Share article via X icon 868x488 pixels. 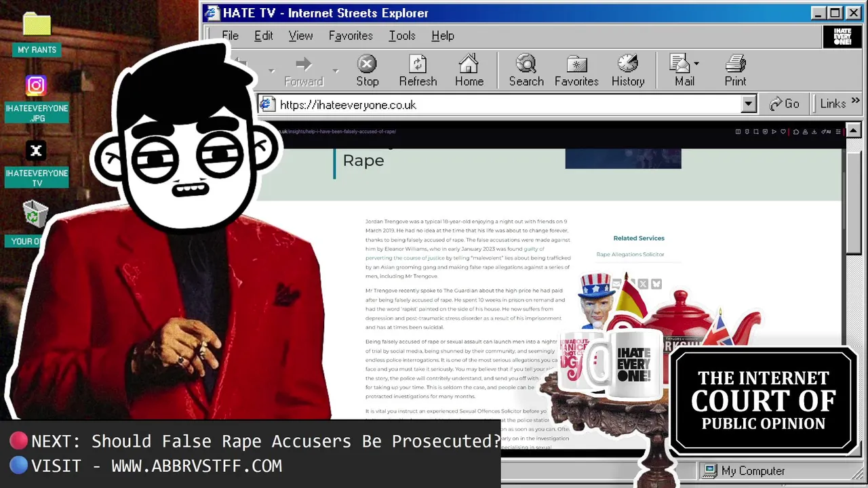pos(643,284)
